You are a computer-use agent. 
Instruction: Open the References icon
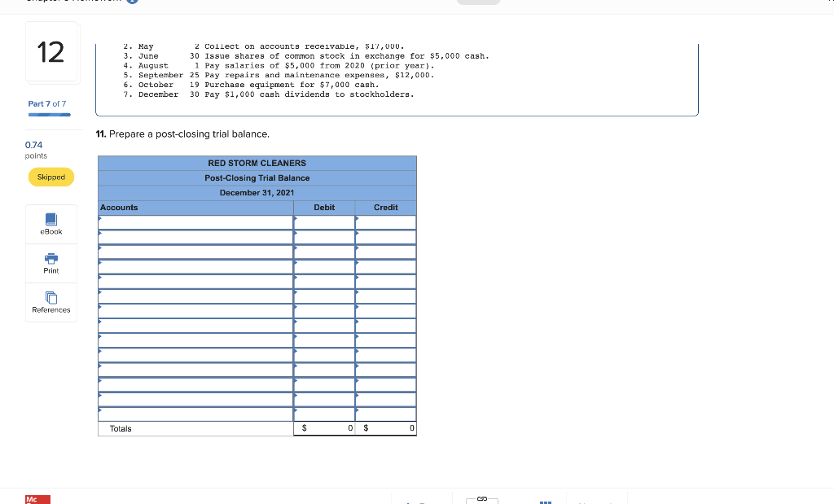(51, 297)
